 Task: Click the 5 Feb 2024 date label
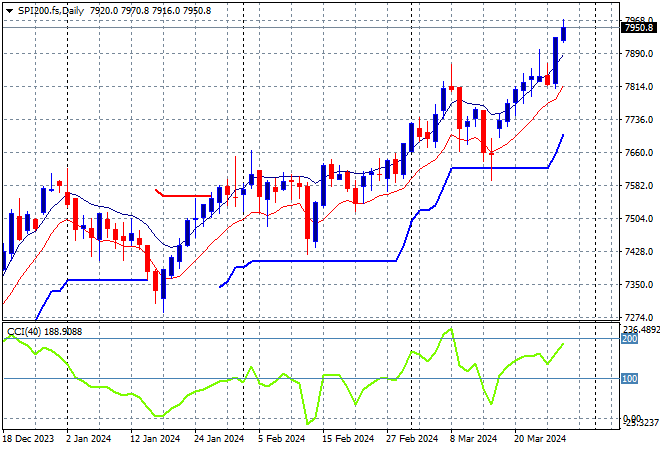(x=281, y=439)
